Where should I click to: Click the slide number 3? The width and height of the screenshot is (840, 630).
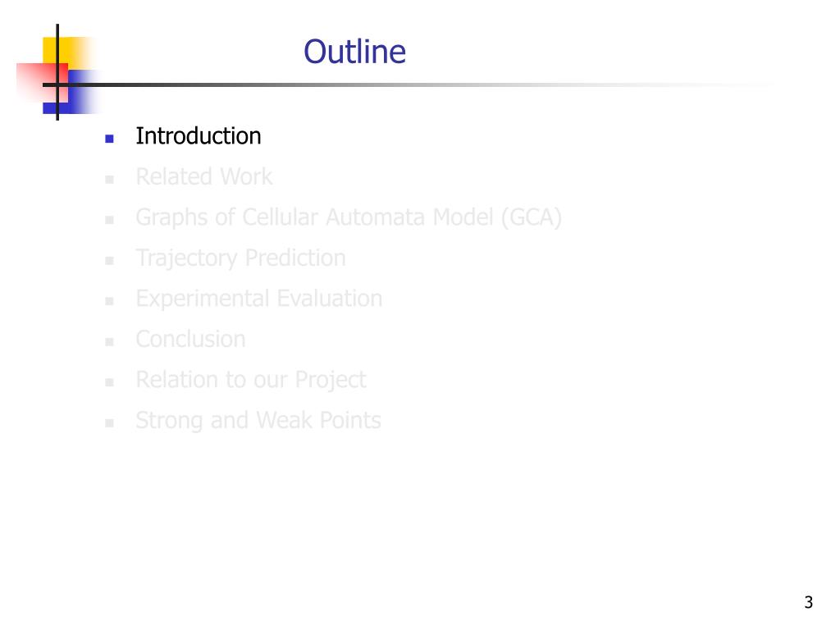click(808, 602)
